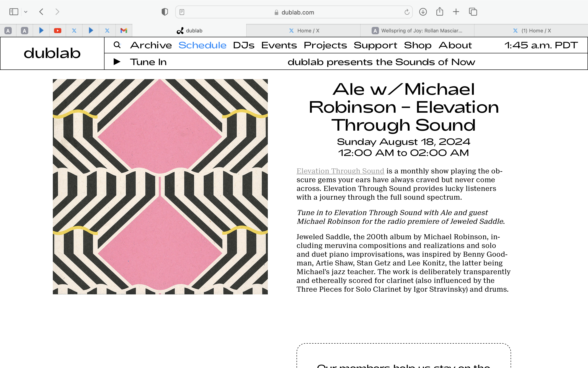
Task: Open a new tab with plus icon
Action: point(456,12)
